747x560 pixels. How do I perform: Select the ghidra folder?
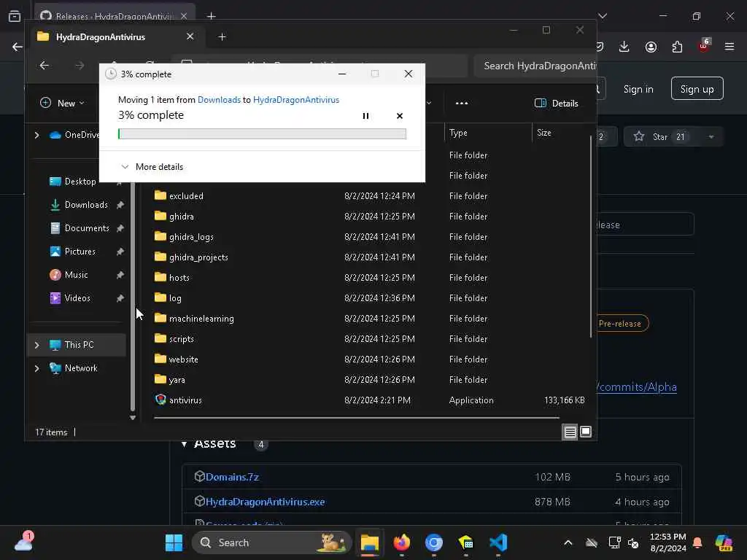click(174, 216)
